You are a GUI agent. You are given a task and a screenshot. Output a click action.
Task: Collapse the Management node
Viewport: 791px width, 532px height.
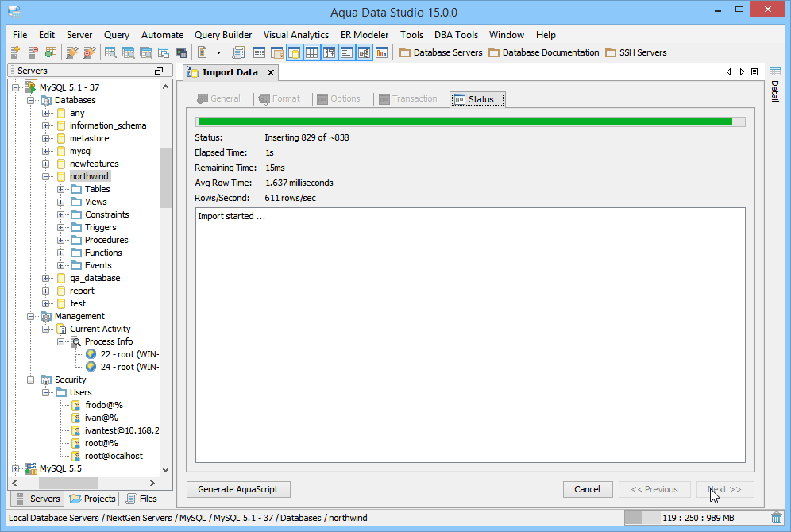click(x=31, y=316)
